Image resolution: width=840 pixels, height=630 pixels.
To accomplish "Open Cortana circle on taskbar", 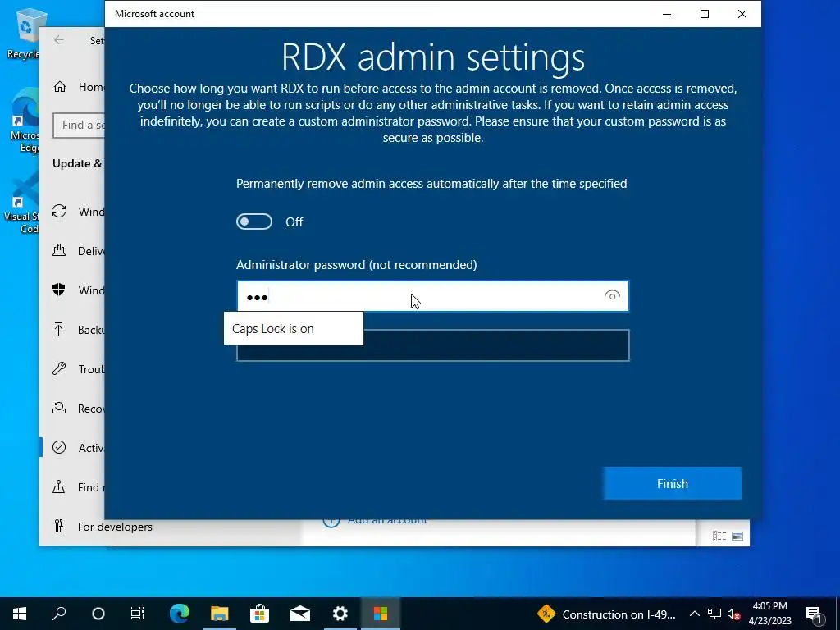I will click(x=98, y=614).
